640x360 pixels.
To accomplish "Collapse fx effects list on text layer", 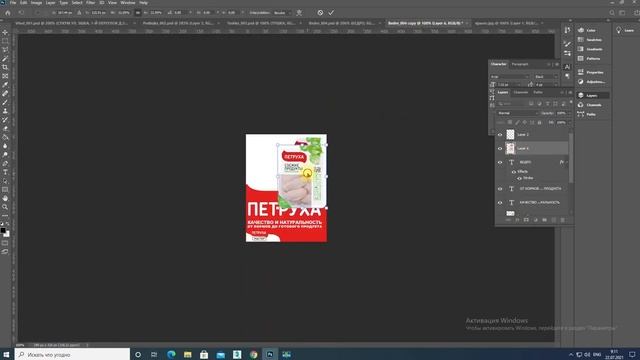I will click(x=567, y=162).
